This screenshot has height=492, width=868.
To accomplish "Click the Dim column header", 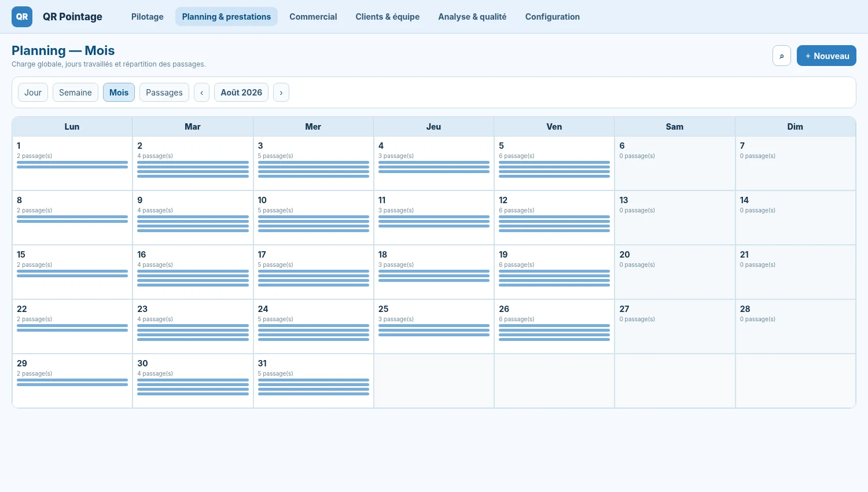I will coord(796,127).
